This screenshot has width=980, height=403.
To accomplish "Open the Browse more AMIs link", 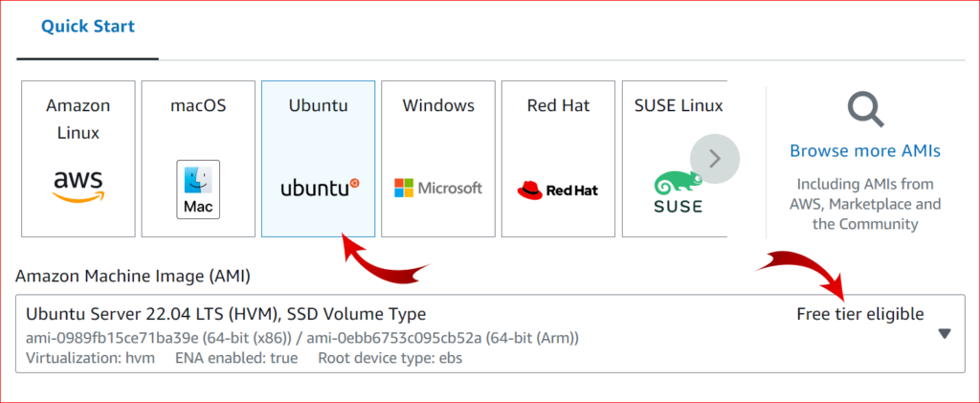I will [x=865, y=151].
